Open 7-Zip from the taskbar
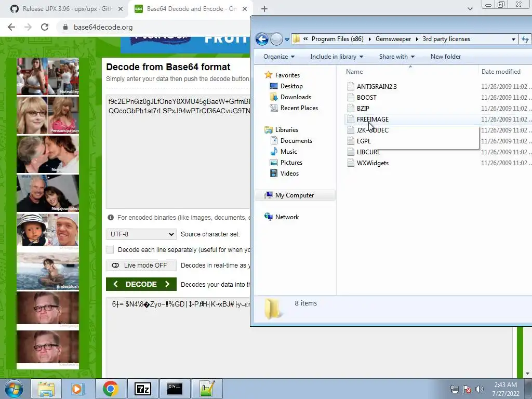Viewport: 532px width, 399px height. click(142, 389)
